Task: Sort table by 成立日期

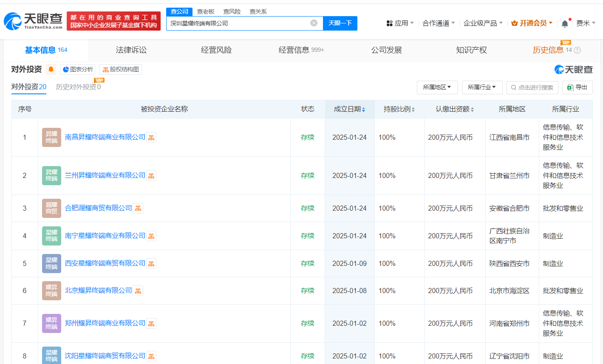Action: (x=349, y=109)
